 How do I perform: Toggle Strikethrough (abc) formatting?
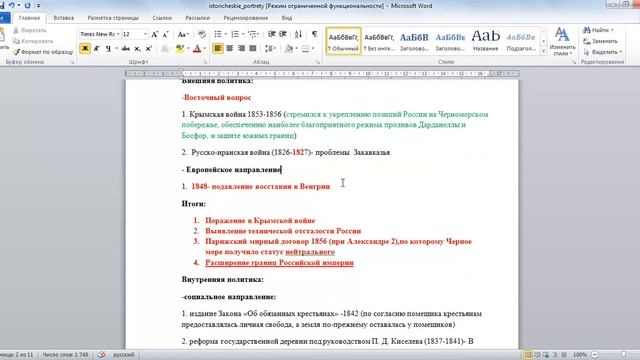tap(126, 49)
